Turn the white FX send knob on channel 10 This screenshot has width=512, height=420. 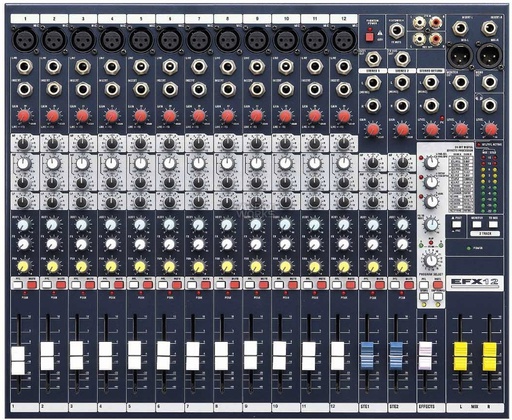(285, 245)
